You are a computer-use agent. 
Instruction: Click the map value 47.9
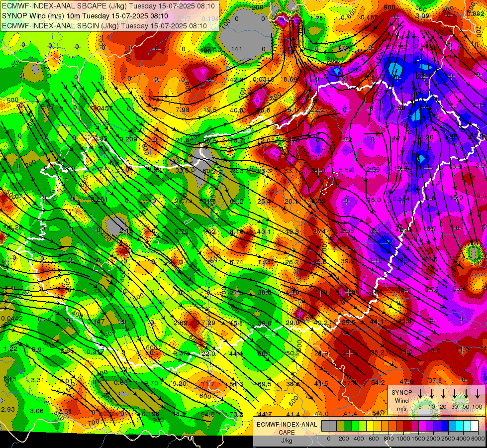pos(406,381)
